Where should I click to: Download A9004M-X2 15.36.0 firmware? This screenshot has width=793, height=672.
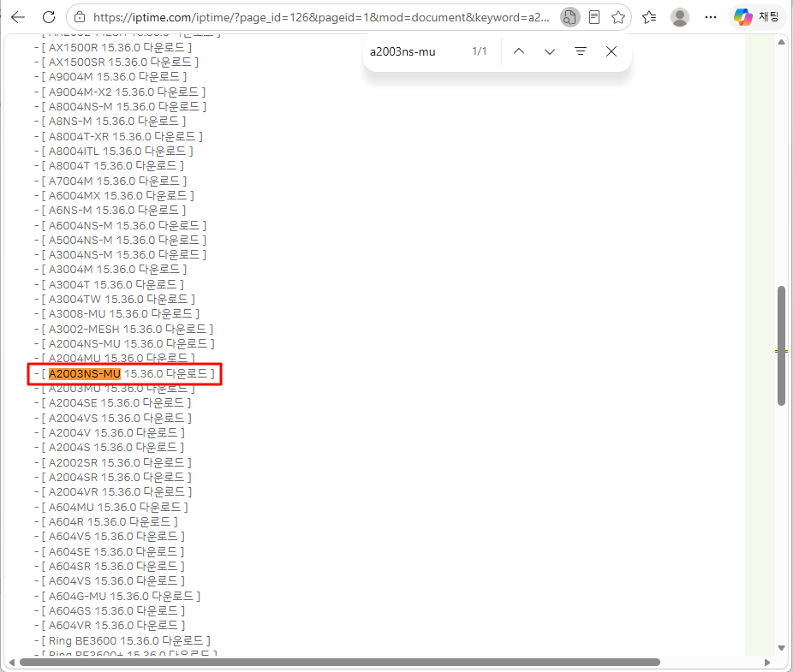pyautogui.click(x=123, y=92)
